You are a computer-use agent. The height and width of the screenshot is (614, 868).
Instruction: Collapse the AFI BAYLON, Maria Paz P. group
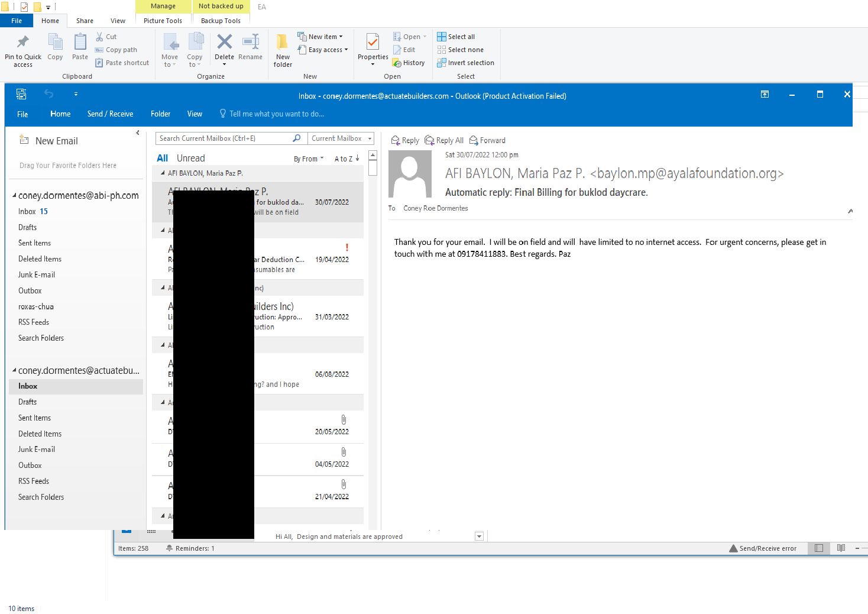(x=163, y=173)
